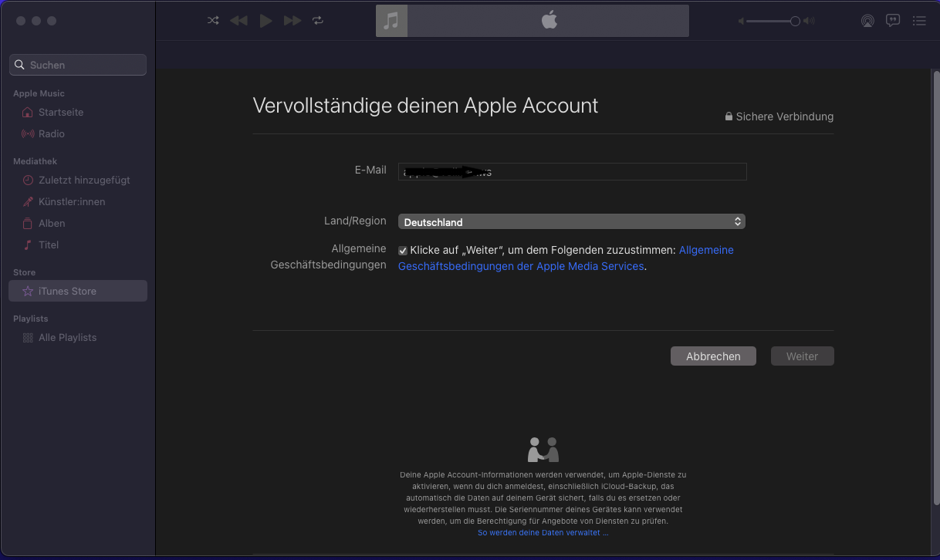The height and width of the screenshot is (560, 940).
Task: Toggle shuffle playback
Action: 213,21
